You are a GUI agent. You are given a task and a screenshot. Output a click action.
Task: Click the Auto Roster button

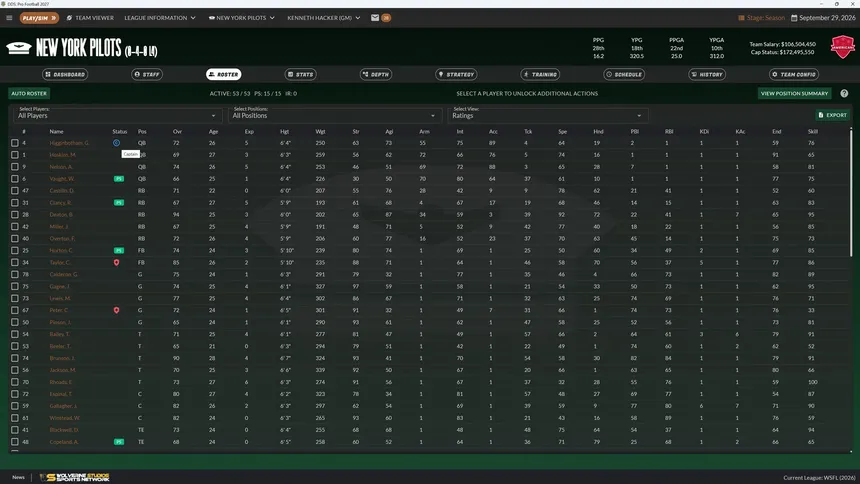pos(29,93)
